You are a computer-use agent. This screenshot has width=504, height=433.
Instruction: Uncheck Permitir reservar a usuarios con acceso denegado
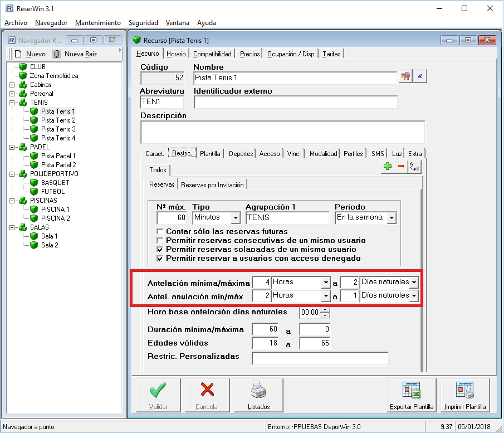click(160, 259)
